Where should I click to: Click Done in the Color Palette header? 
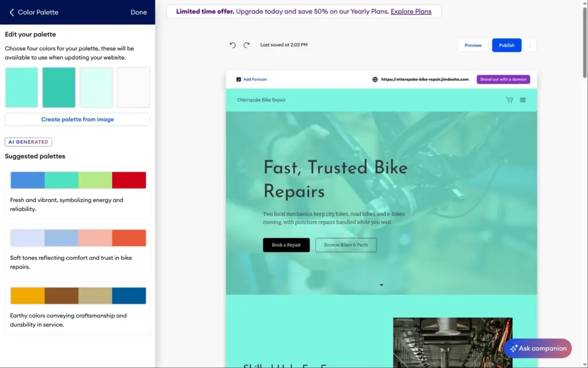(138, 12)
